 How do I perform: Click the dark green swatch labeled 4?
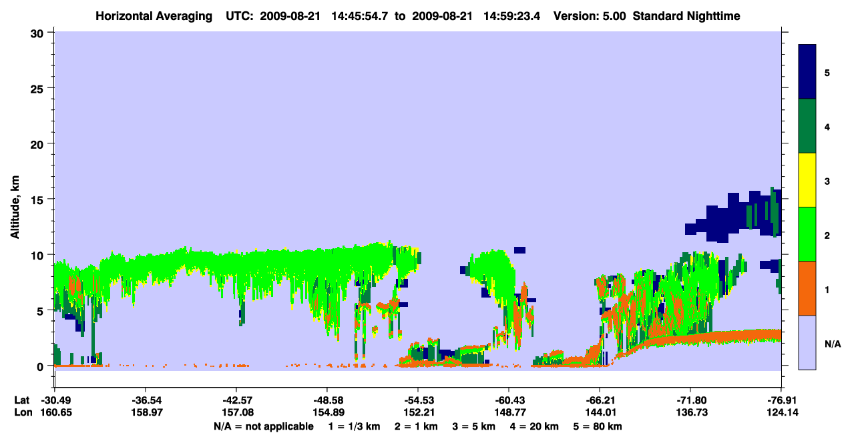pyautogui.click(x=807, y=126)
